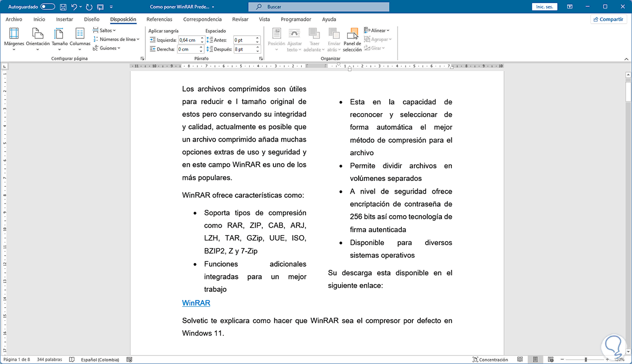Click the 120% zoom level button
The width and height of the screenshot is (632, 364).
point(619,360)
